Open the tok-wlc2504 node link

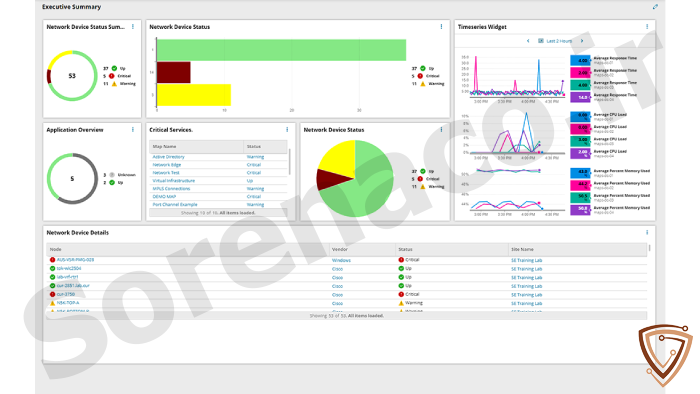(69, 269)
